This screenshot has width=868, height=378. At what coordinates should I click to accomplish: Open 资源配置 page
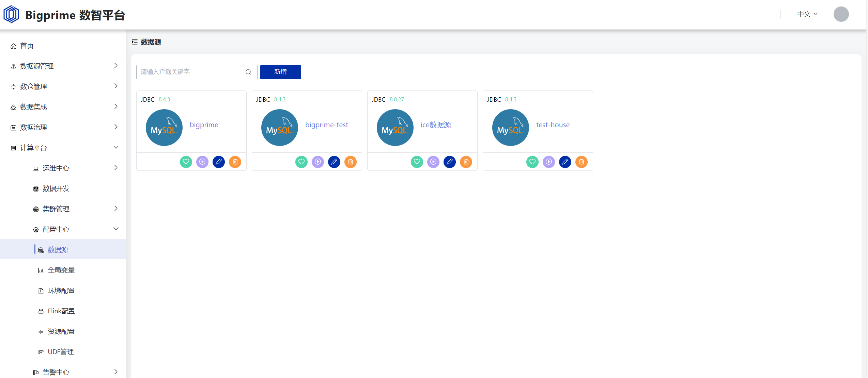pyautogui.click(x=63, y=331)
